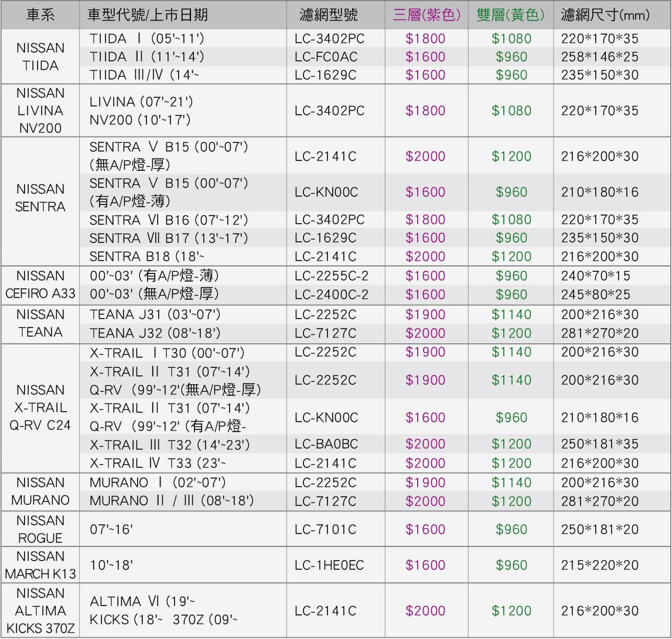Click SENTRA V B15 (有A/P燈-薄) model cell
The width and height of the screenshot is (672, 639).
183,193
